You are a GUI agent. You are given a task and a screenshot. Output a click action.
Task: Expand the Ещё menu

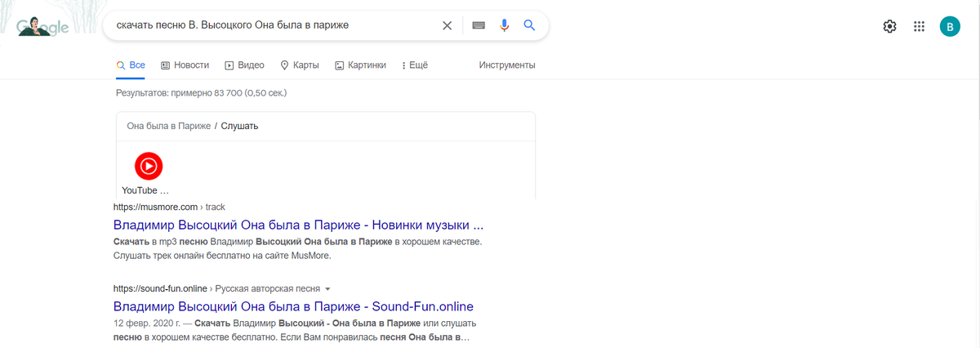pyautogui.click(x=415, y=65)
